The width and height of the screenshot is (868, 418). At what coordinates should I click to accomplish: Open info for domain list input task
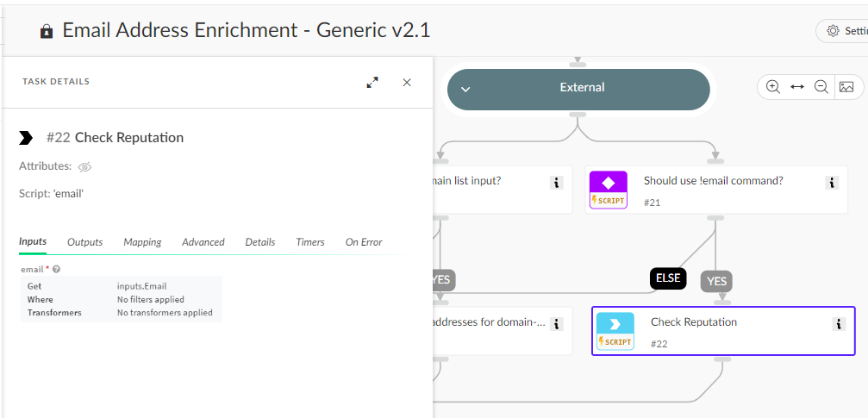(x=556, y=183)
